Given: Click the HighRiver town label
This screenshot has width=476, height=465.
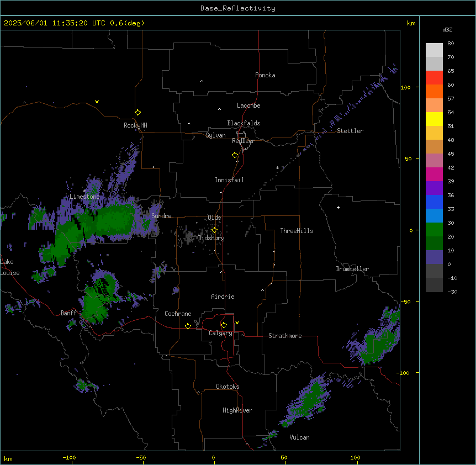Looking at the screenshot, I should 237,410.
